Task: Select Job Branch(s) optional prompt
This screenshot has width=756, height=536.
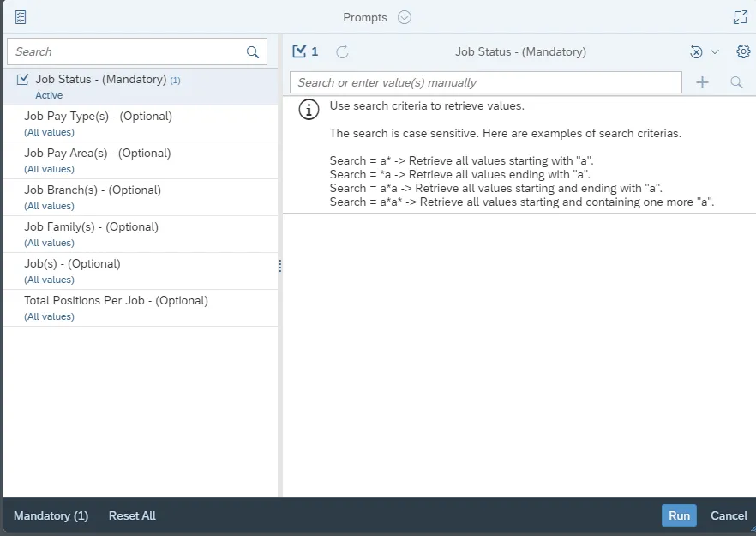Action: (x=93, y=190)
